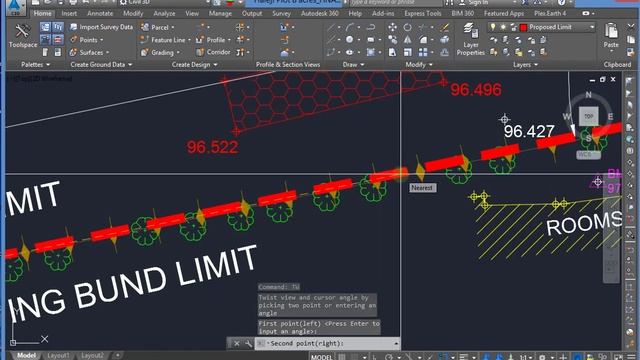Toggle layer freeze sun icon
This screenshot has height=360, width=640.
pos(503,27)
